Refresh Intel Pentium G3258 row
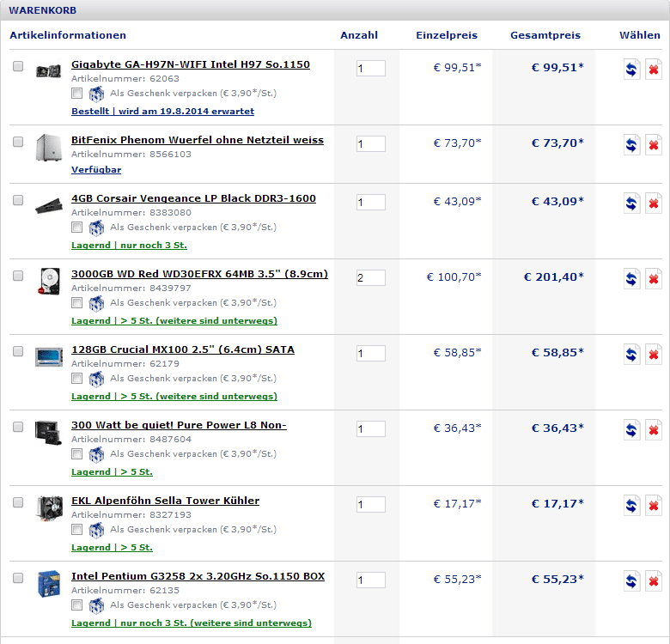670x644 pixels. coord(631,581)
